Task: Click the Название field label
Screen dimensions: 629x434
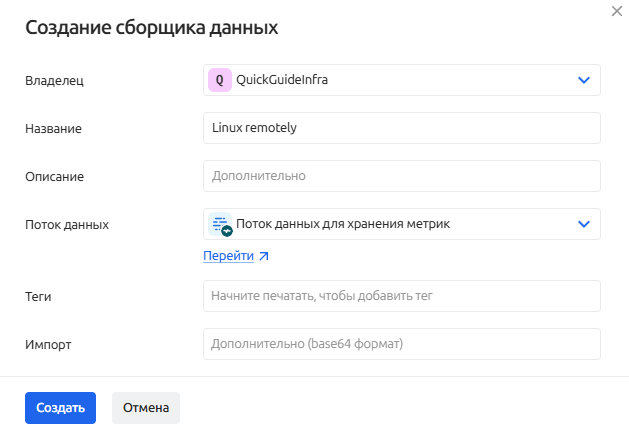Action: [x=53, y=129]
